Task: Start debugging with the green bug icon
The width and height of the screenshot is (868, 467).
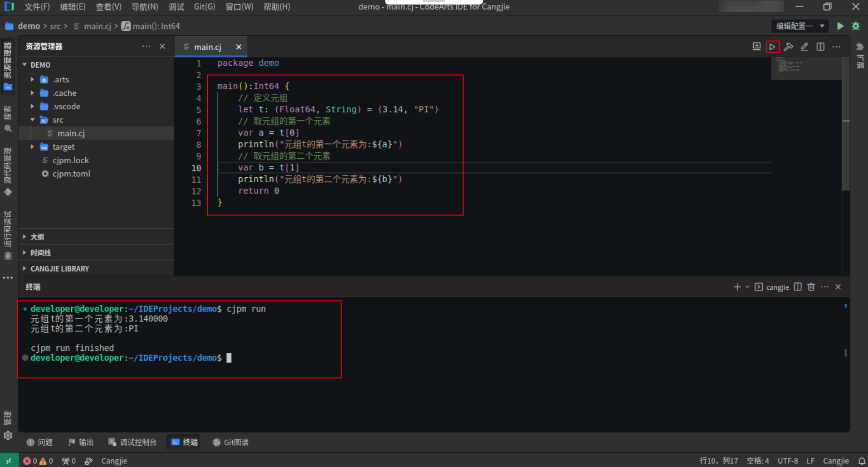Action: (856, 26)
